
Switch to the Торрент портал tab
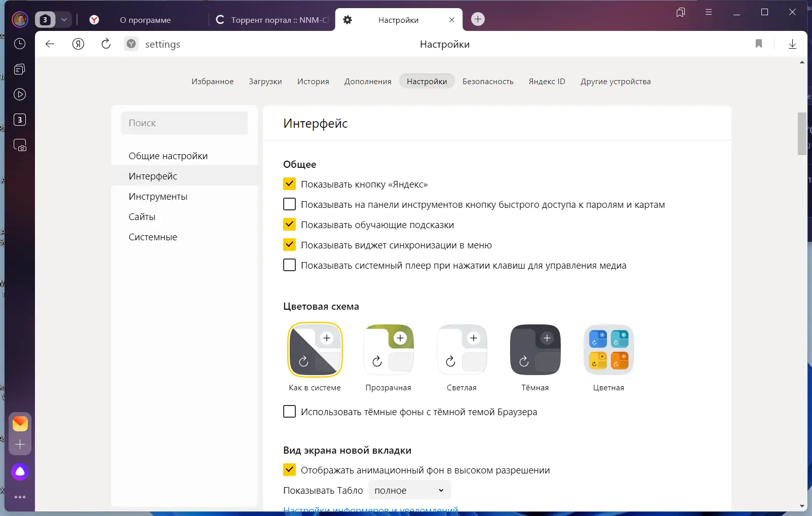pos(272,20)
